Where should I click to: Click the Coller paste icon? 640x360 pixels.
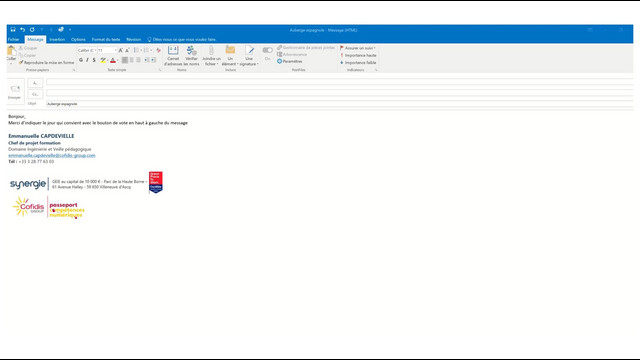pos(11,52)
